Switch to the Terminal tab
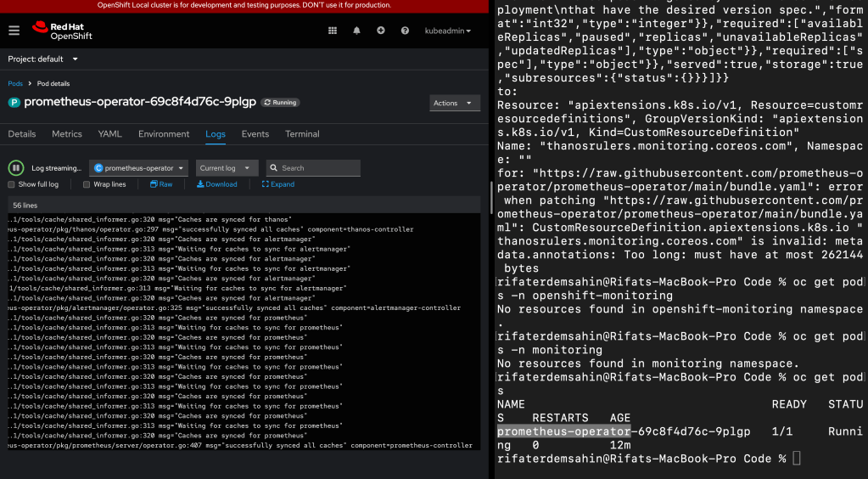Image resolution: width=868 pixels, height=479 pixels. (x=302, y=133)
